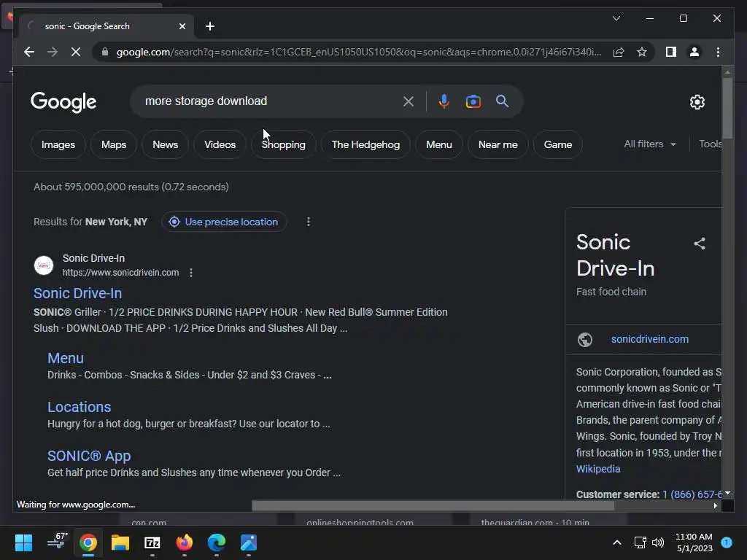The width and height of the screenshot is (747, 560).
Task: Click the scroll right arrow
Action: click(715, 506)
